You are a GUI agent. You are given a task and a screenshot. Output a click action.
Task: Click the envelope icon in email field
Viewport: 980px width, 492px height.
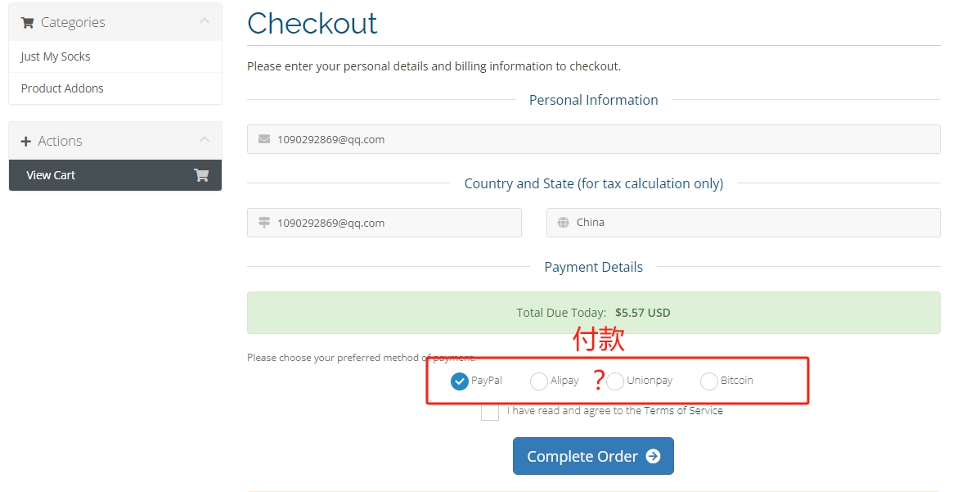pyautogui.click(x=263, y=139)
